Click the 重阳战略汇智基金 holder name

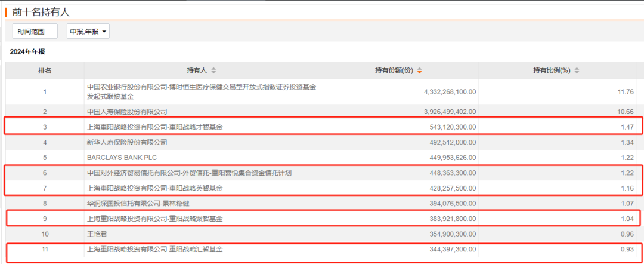(x=155, y=249)
